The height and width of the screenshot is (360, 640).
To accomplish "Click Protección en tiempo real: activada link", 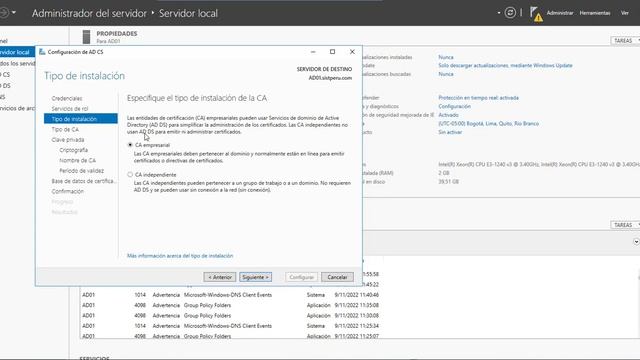I will pyautogui.click(x=478, y=98).
